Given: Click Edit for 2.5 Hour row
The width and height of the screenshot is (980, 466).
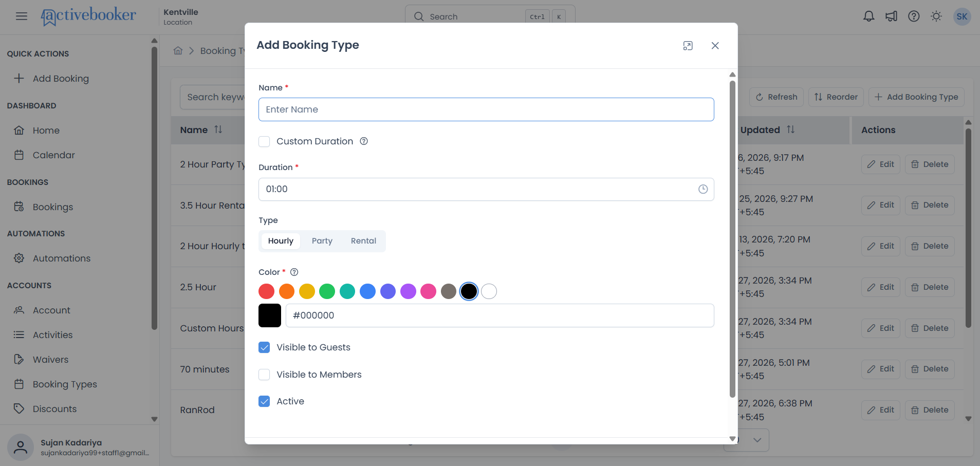Looking at the screenshot, I should pyautogui.click(x=881, y=287).
